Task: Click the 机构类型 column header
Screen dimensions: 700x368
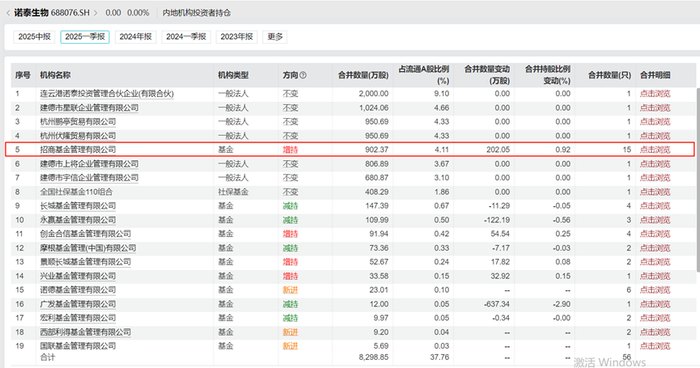Action: coord(233,75)
